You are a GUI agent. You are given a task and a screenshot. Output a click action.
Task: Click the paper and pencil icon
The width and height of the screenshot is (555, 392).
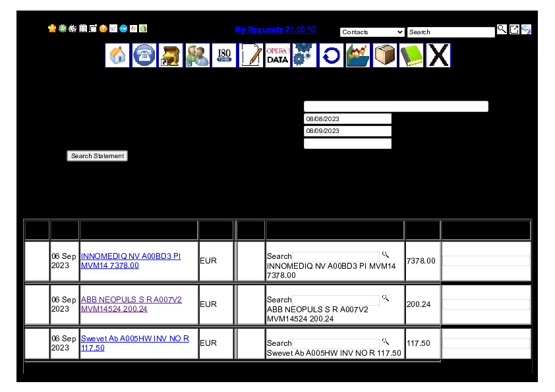(251, 55)
